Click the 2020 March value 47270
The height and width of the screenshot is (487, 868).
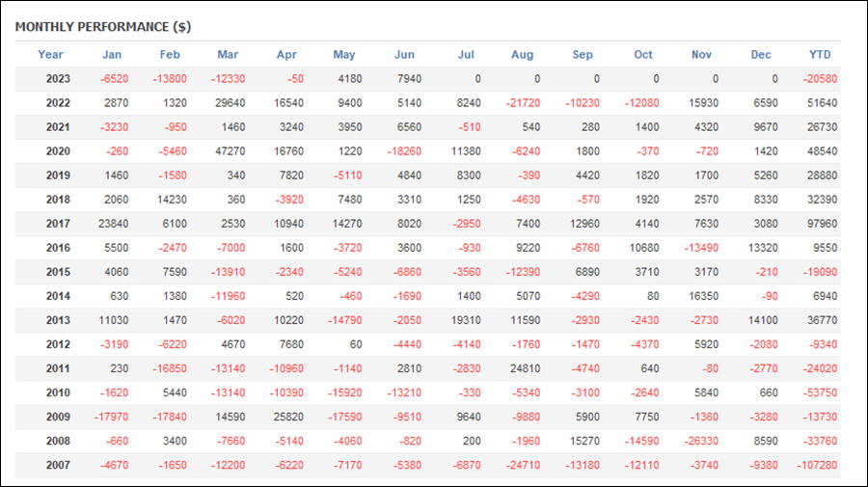click(231, 151)
